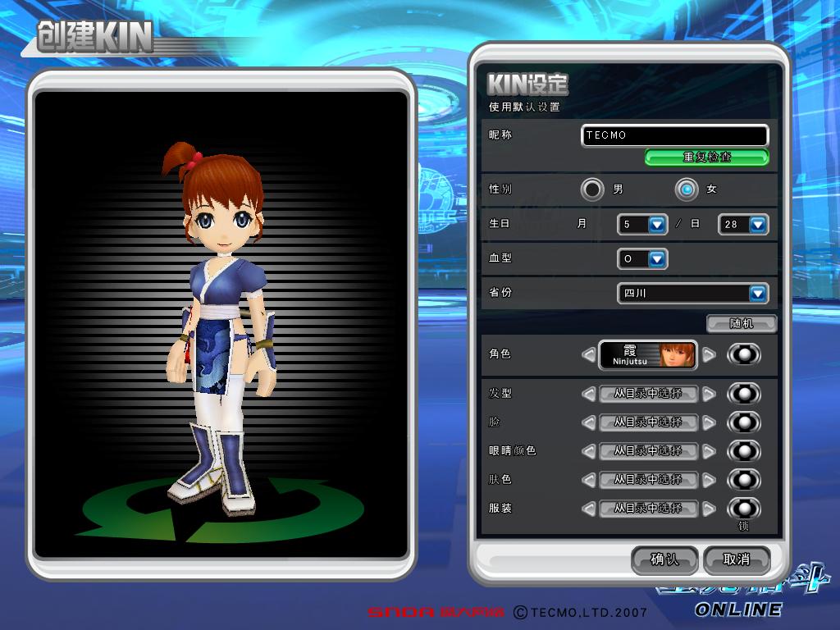Viewport: 840px width, 630px height.
Task: Open 从目录中选择 for 服装 clothing
Action: (648, 509)
